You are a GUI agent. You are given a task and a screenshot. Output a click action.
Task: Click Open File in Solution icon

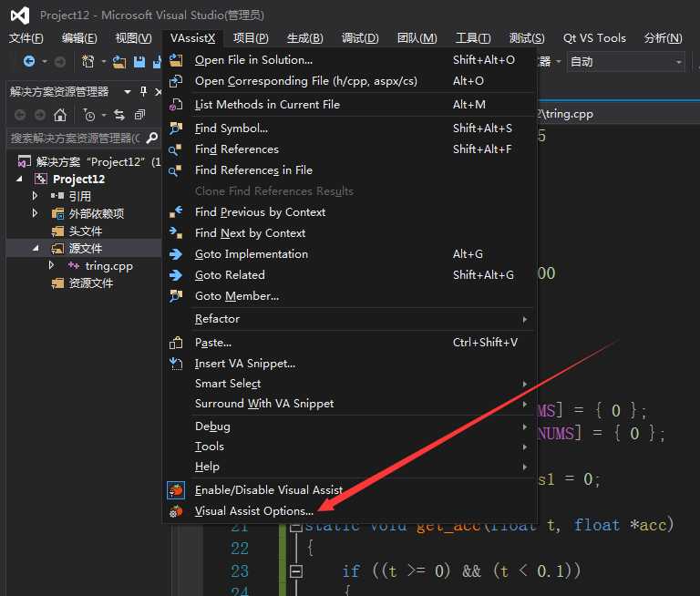(176, 60)
